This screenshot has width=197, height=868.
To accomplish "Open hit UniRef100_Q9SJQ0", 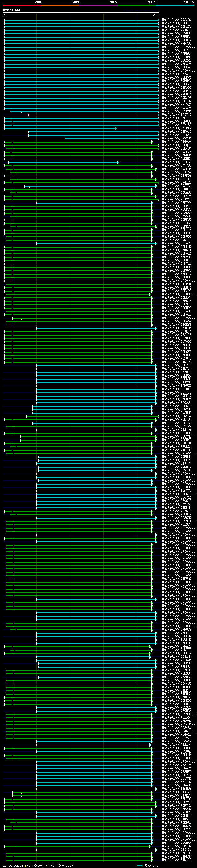I will 177,20.
